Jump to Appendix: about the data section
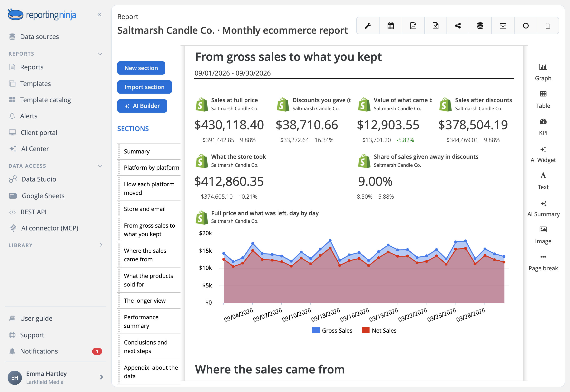Image resolution: width=570 pixels, height=392 pixels. (x=149, y=372)
